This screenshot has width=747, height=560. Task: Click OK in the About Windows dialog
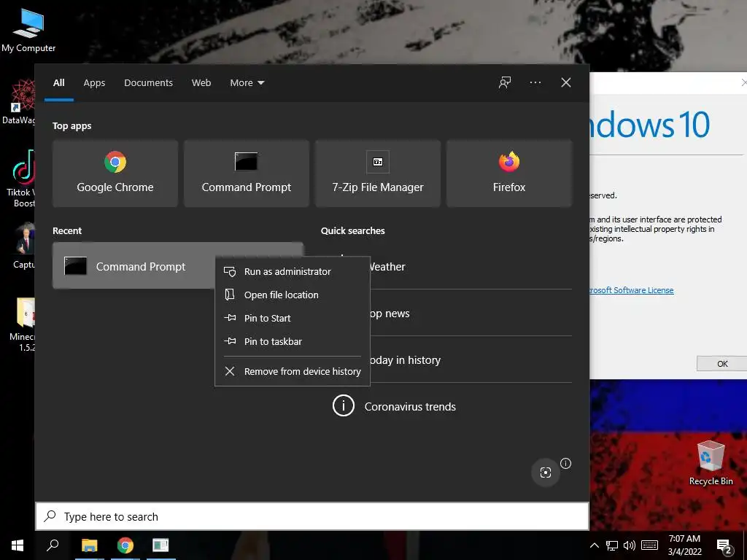[x=721, y=364]
